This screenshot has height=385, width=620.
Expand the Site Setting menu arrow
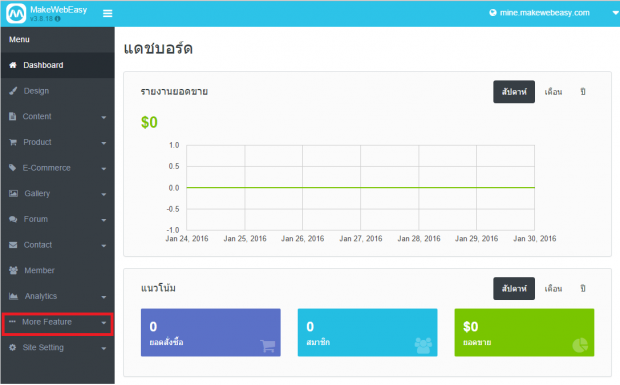[x=104, y=349]
